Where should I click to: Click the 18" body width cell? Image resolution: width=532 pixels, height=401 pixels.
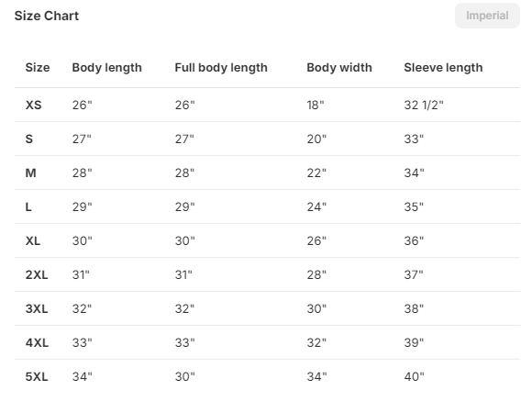pos(316,105)
